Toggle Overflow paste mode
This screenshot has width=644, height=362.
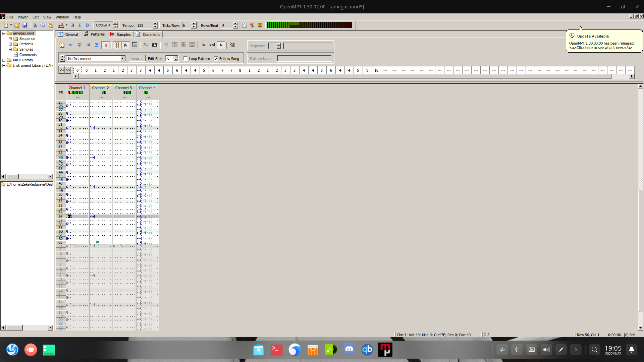pyautogui.click(x=233, y=45)
